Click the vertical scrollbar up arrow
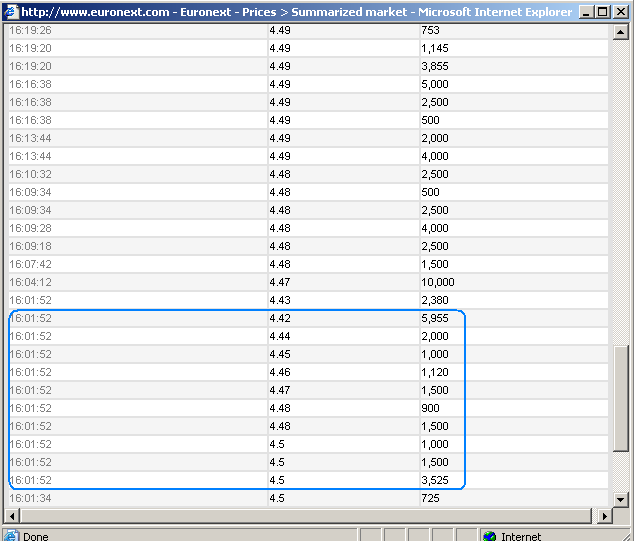Screen dimensions: 634x543 click(x=620, y=32)
